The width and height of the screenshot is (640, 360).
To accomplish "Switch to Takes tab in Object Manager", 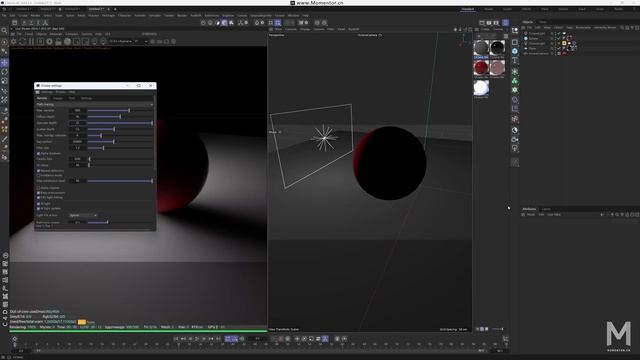I will tap(543, 22).
